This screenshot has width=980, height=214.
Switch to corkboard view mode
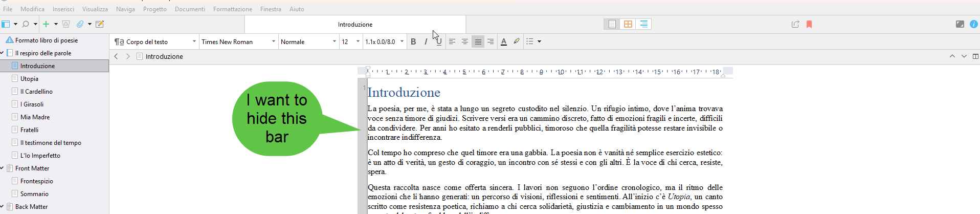(628, 24)
